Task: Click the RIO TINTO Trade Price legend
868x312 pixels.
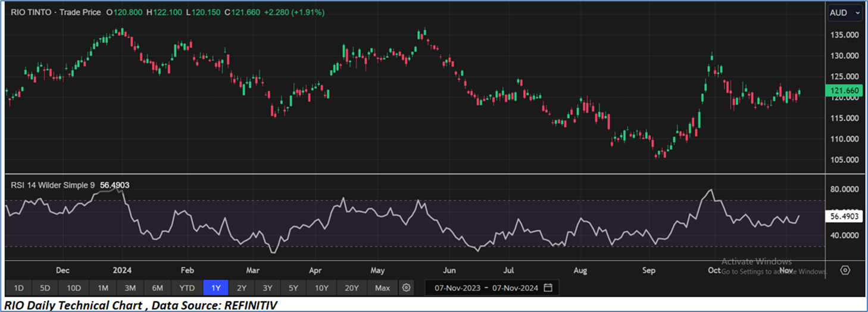Action: pos(57,12)
